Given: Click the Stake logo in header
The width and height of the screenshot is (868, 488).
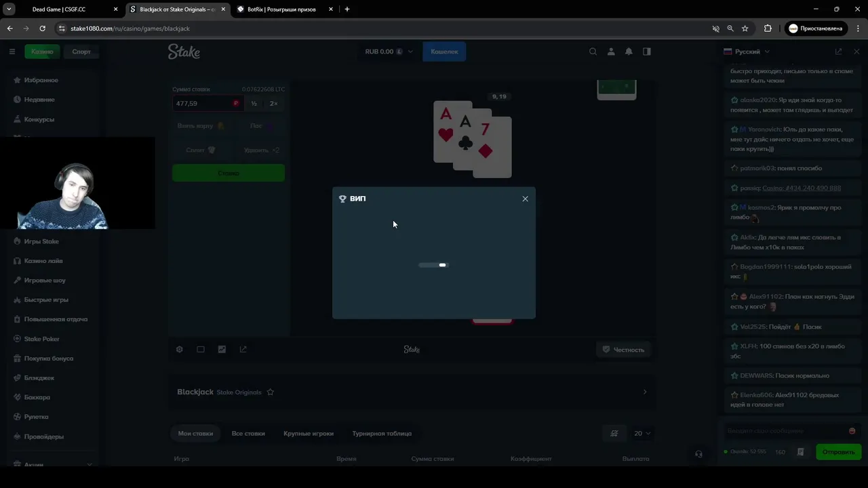Looking at the screenshot, I should 184,52.
